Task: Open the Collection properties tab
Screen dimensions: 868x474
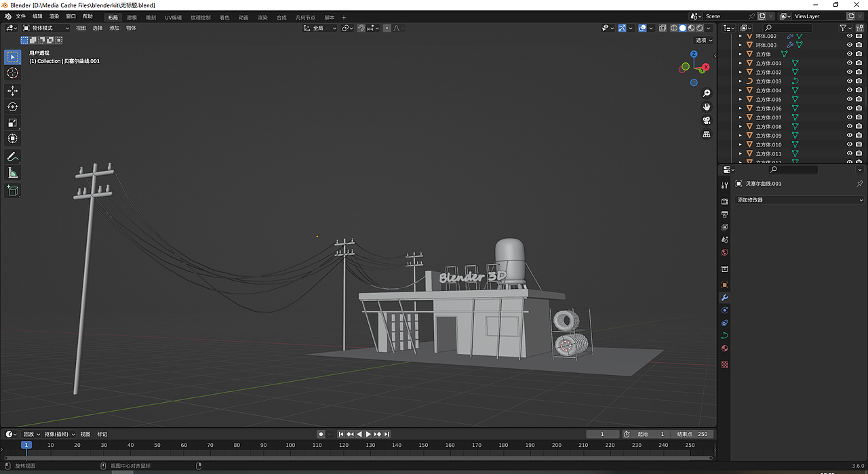Action: tap(724, 269)
